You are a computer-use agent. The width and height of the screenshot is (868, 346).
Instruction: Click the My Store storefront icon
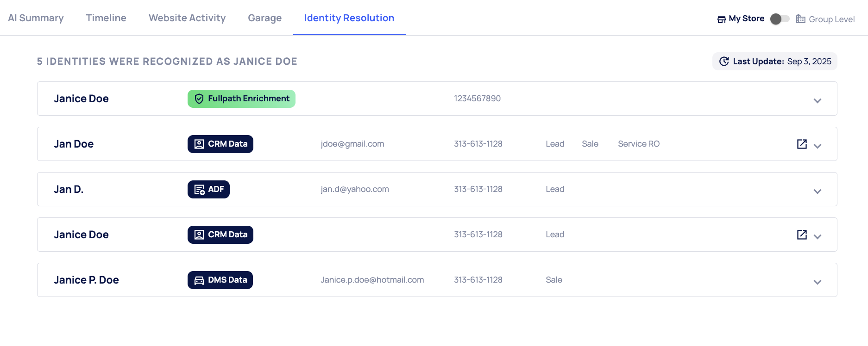tap(721, 19)
